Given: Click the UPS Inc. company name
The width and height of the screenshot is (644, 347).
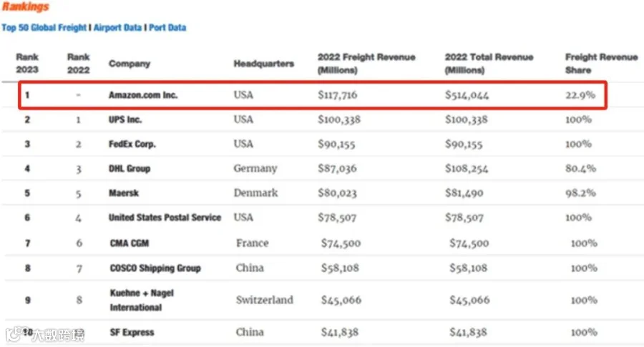Looking at the screenshot, I should click(x=125, y=119).
